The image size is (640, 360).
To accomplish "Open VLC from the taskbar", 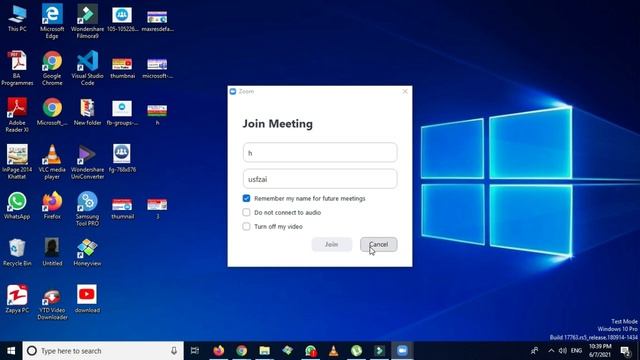I will [333, 351].
